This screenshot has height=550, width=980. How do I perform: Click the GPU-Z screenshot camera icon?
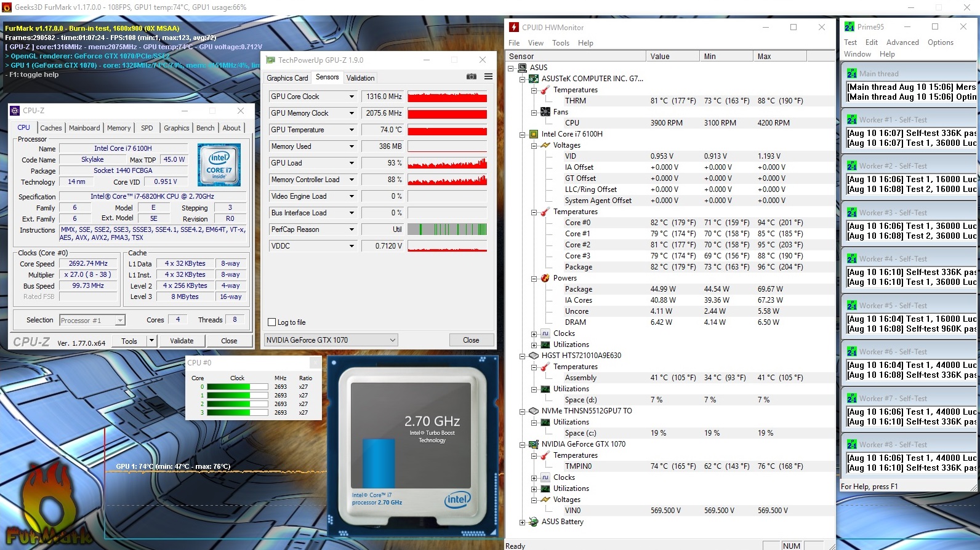pyautogui.click(x=471, y=77)
